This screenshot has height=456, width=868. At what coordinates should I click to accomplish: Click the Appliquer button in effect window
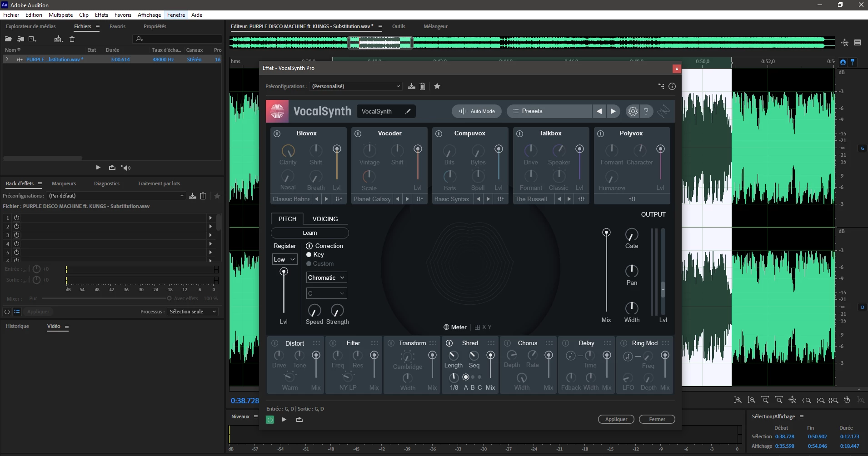coord(616,419)
